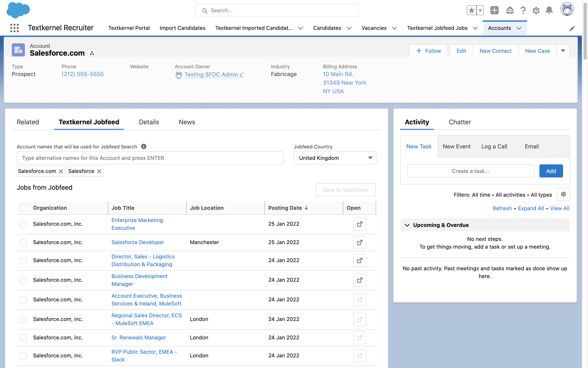Click change owner icon beside Testing SFDC Admin
Viewport: 588px width, 368px height.
point(242,74)
